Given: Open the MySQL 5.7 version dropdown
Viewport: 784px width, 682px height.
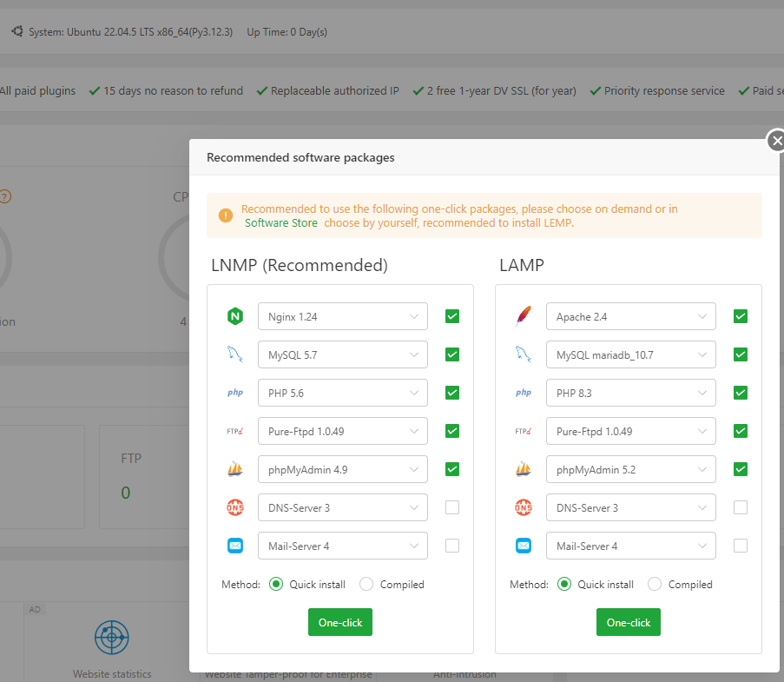Looking at the screenshot, I should point(342,354).
